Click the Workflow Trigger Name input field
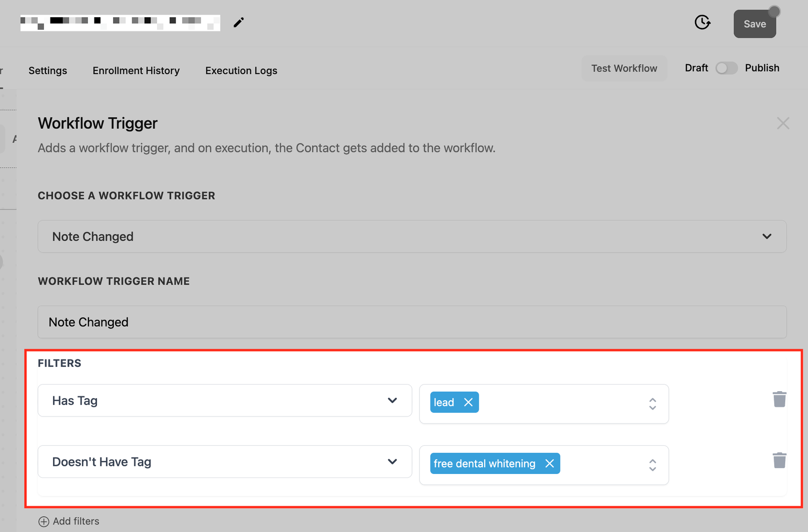808x532 pixels. click(412, 322)
